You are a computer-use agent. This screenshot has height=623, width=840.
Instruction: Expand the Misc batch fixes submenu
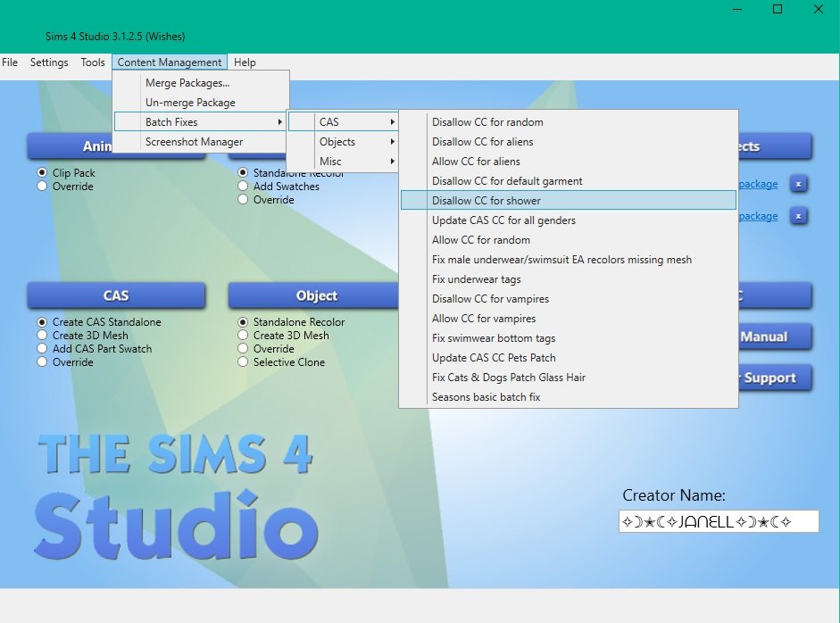343,162
